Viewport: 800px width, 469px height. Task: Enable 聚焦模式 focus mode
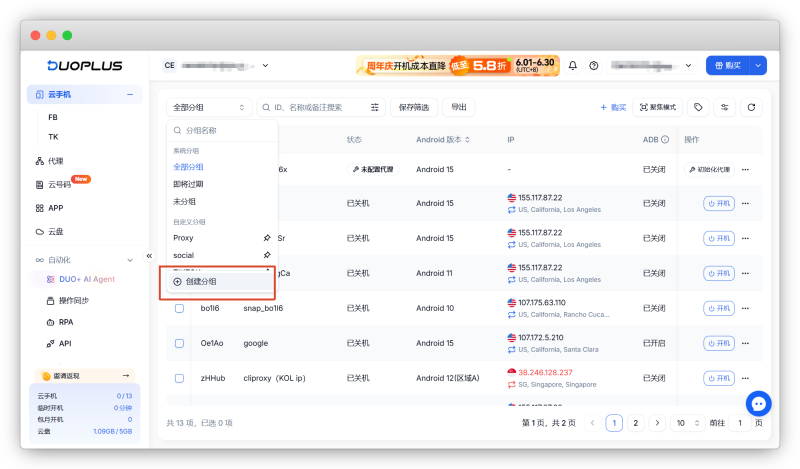(x=658, y=107)
